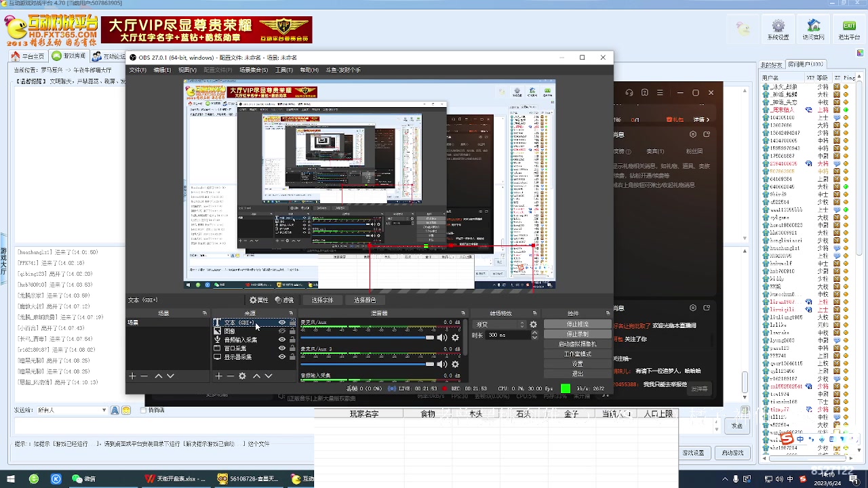Screen dimensions: 868x488
Task: Move selected source up in sources list
Action: (x=256, y=376)
